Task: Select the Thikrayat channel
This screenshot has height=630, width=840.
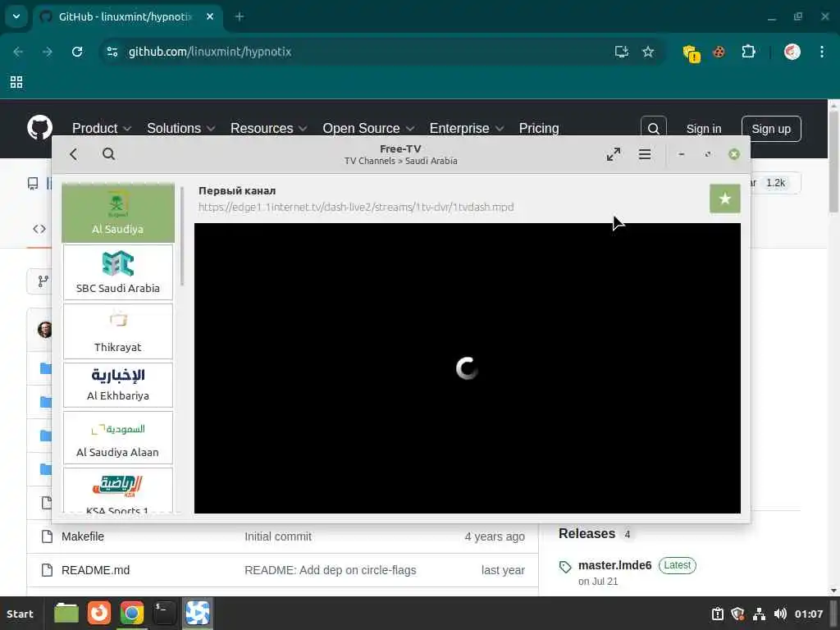Action: (x=118, y=331)
